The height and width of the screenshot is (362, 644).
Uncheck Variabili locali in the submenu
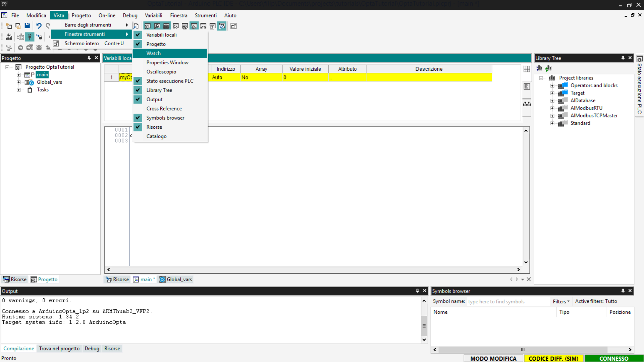[x=161, y=35]
